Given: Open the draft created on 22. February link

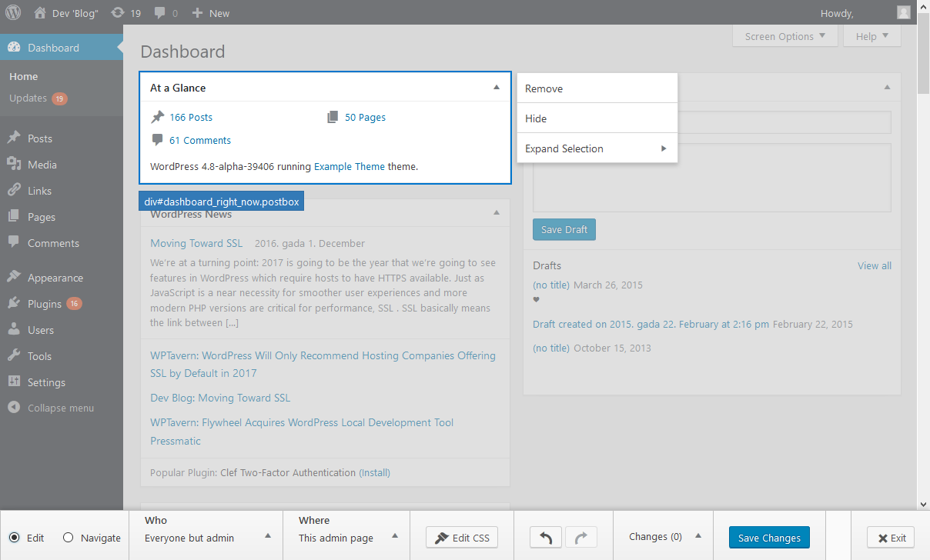Looking at the screenshot, I should point(651,324).
